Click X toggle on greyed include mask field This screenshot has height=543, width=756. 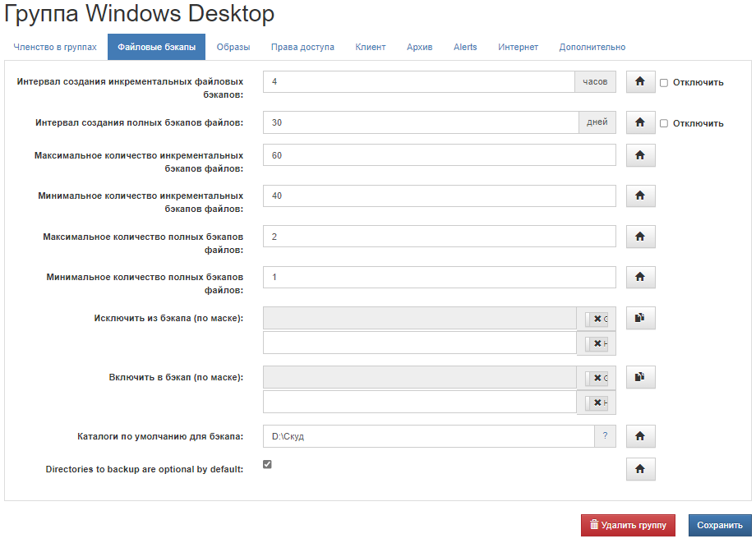pos(597,378)
